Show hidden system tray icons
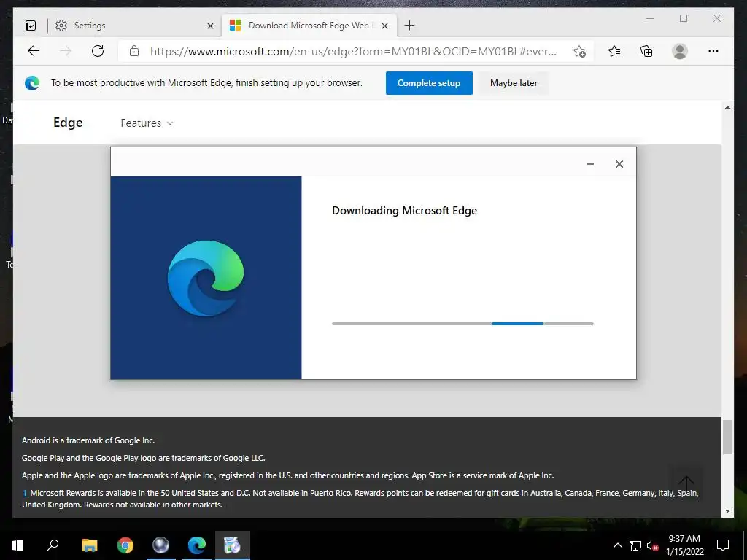Image resolution: width=747 pixels, height=560 pixels. (x=617, y=545)
